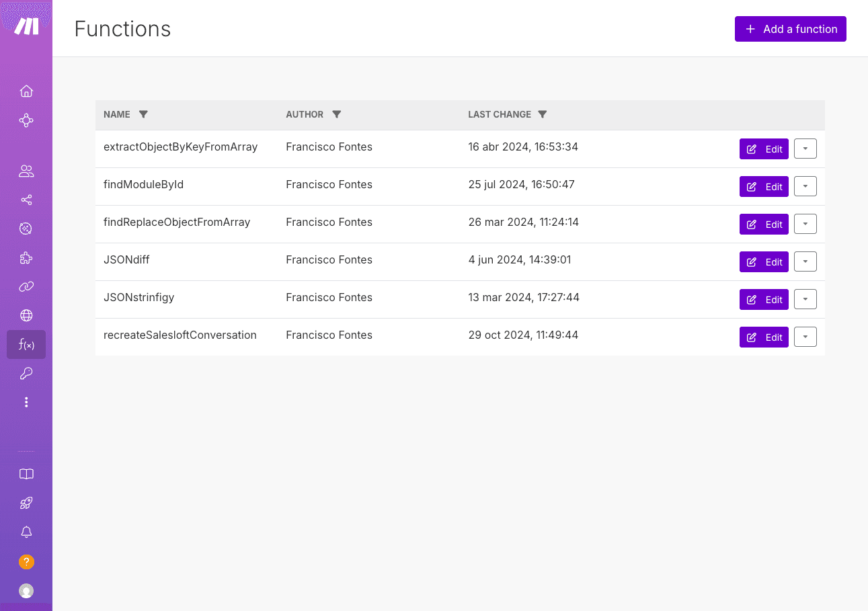Open the key icon in the sidebar
Screen dimensions: 868x611
26,374
